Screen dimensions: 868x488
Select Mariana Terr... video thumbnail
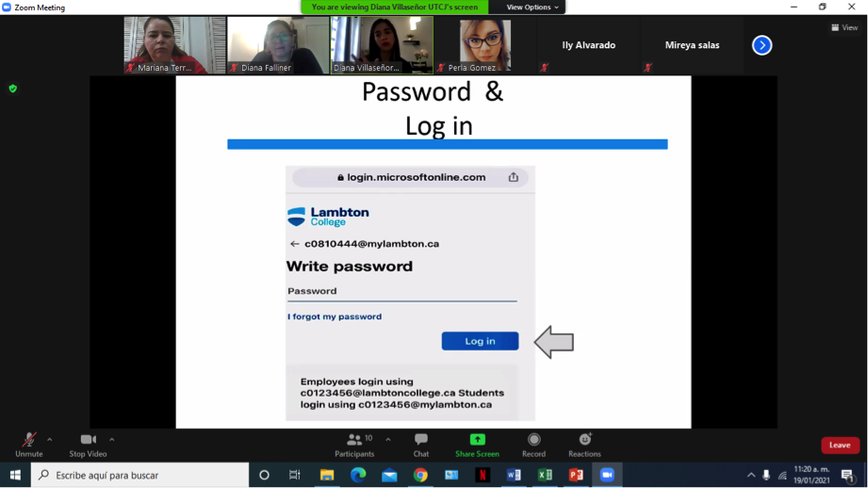click(174, 45)
